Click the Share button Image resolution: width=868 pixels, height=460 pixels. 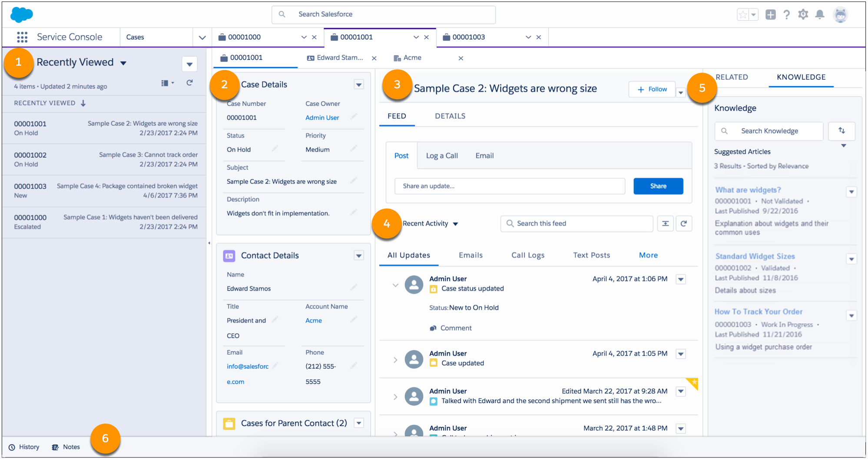(658, 186)
